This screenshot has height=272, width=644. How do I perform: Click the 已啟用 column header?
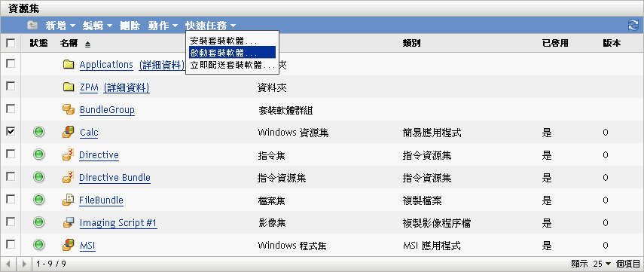click(x=555, y=43)
